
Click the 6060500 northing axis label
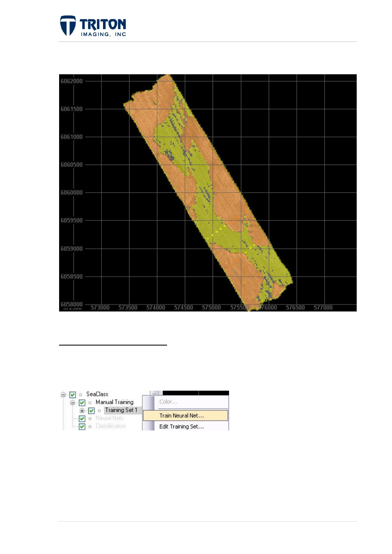pos(71,165)
